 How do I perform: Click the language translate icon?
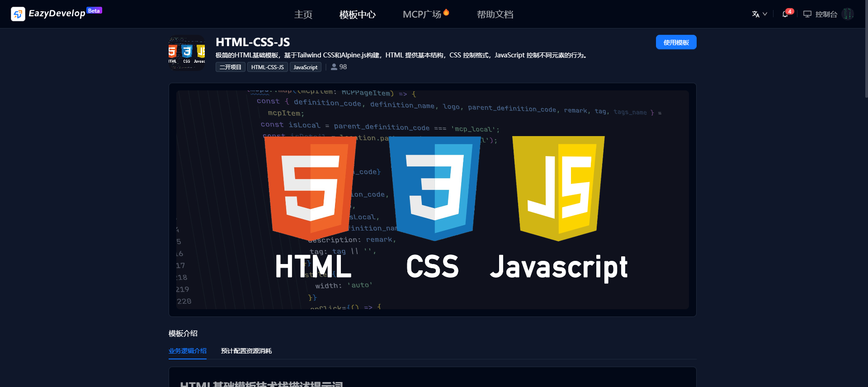[x=755, y=14]
